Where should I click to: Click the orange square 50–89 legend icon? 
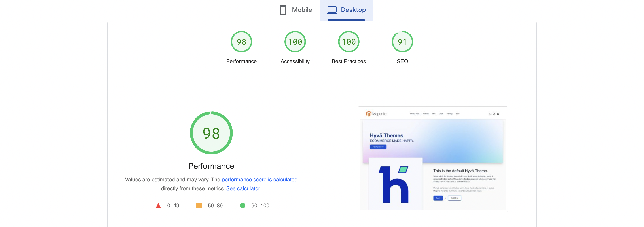coord(199,206)
